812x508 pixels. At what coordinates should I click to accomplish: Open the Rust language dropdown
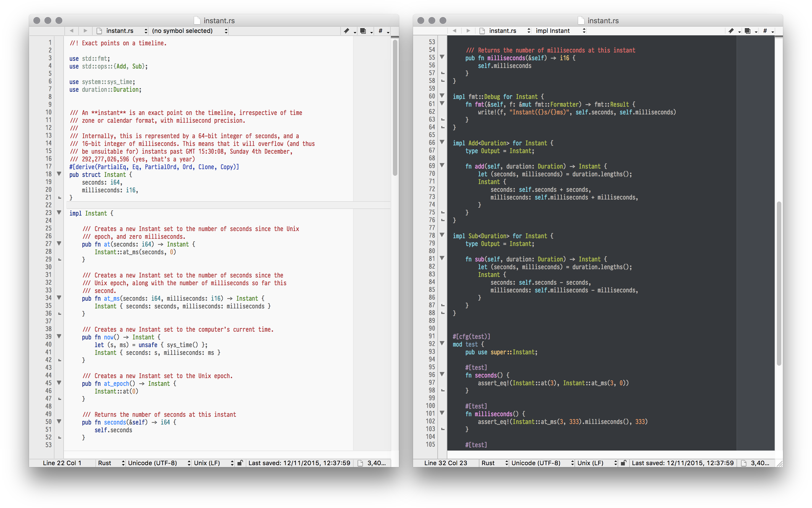pyautogui.click(x=110, y=463)
